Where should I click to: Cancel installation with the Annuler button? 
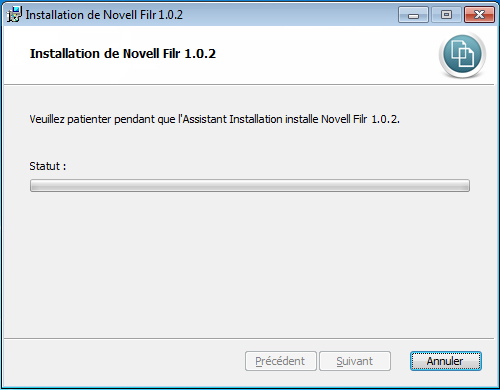446,361
